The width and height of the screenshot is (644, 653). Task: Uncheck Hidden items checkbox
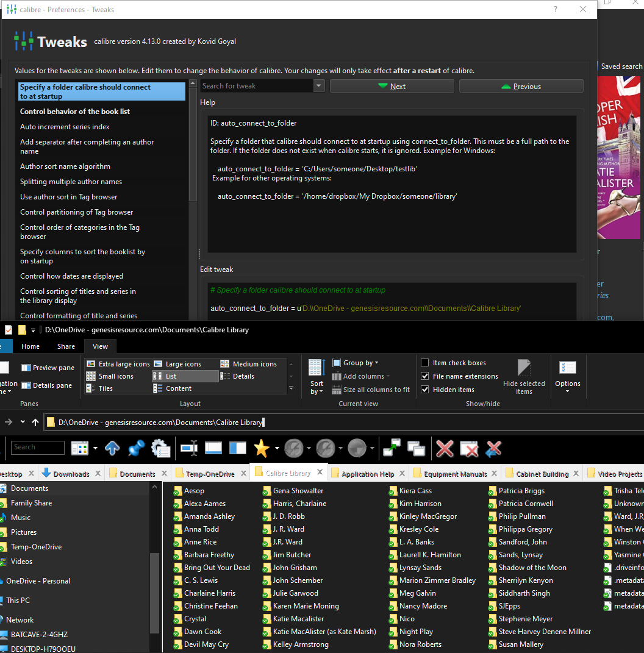coord(425,390)
